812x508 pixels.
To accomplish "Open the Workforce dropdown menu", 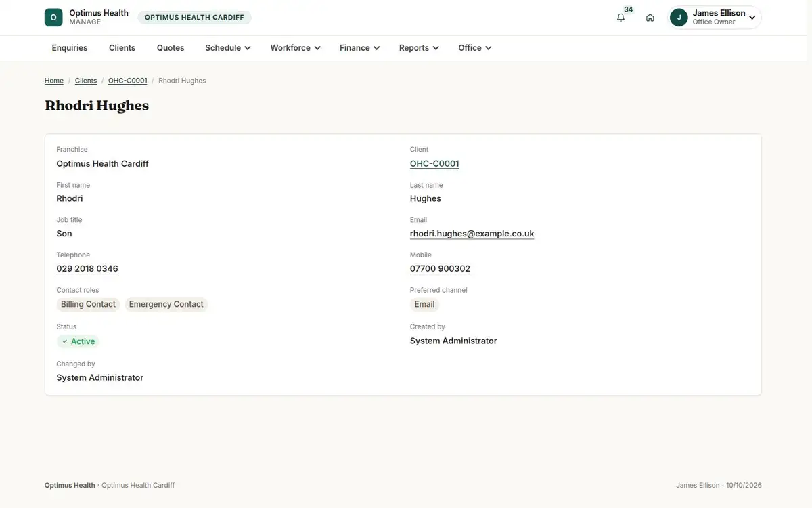I will (295, 48).
